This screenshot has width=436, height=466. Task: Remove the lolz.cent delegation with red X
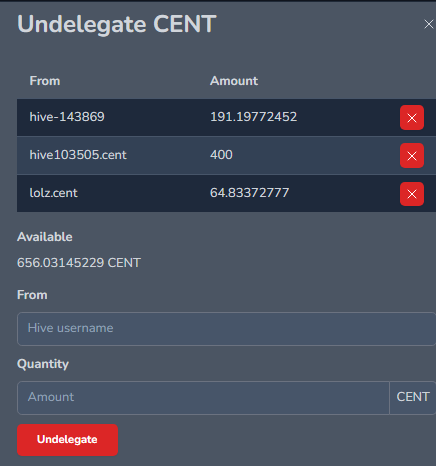coord(412,194)
